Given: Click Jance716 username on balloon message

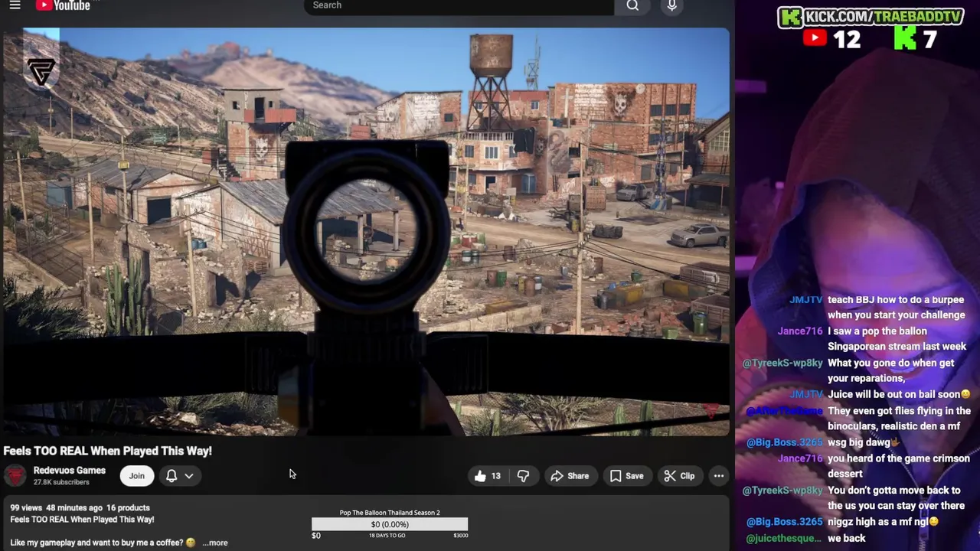Looking at the screenshot, I should tap(799, 331).
